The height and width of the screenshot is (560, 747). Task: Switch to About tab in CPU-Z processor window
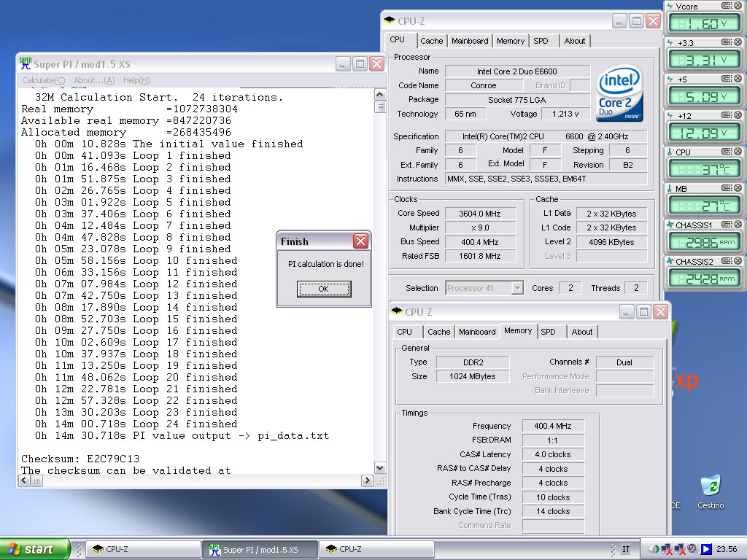coord(575,41)
